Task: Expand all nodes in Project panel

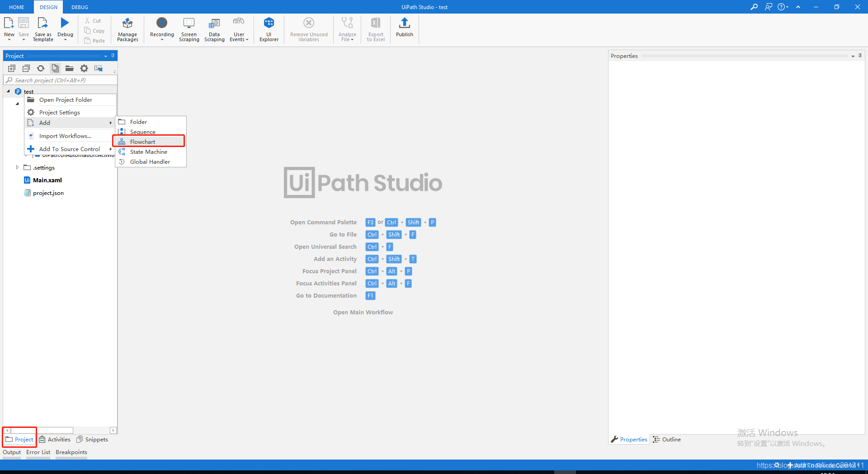Action: (11, 68)
